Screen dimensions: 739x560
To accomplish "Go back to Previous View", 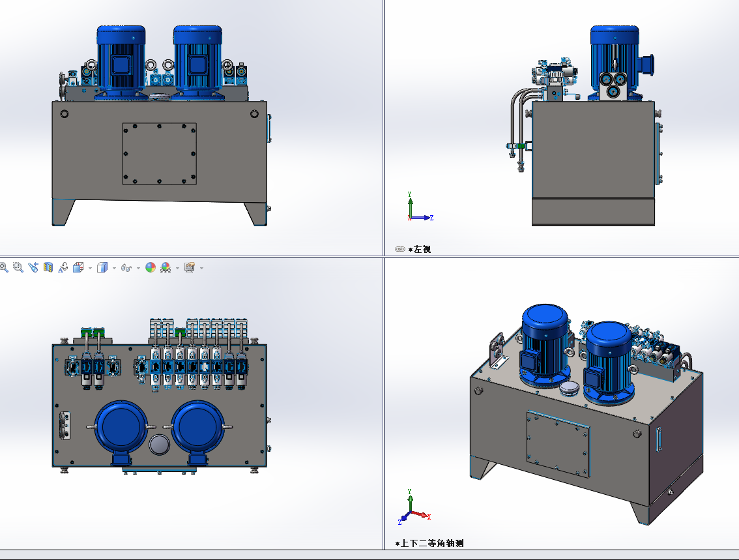I will point(33,268).
